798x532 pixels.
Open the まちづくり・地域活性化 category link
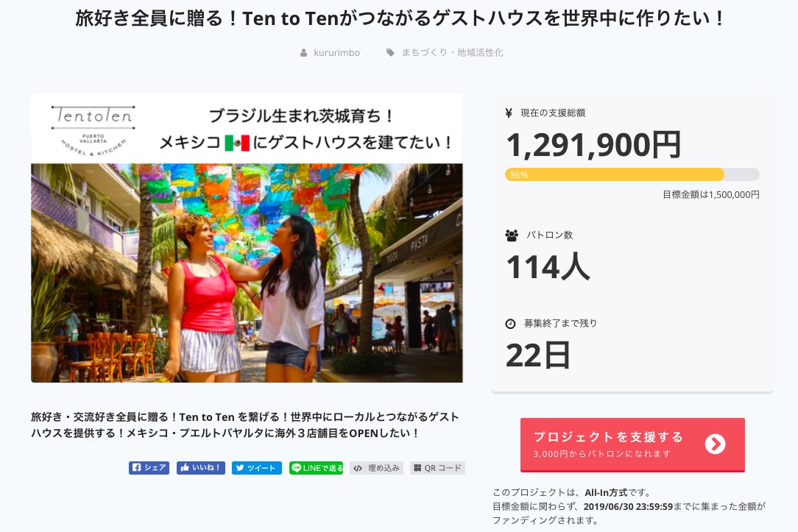[452, 53]
